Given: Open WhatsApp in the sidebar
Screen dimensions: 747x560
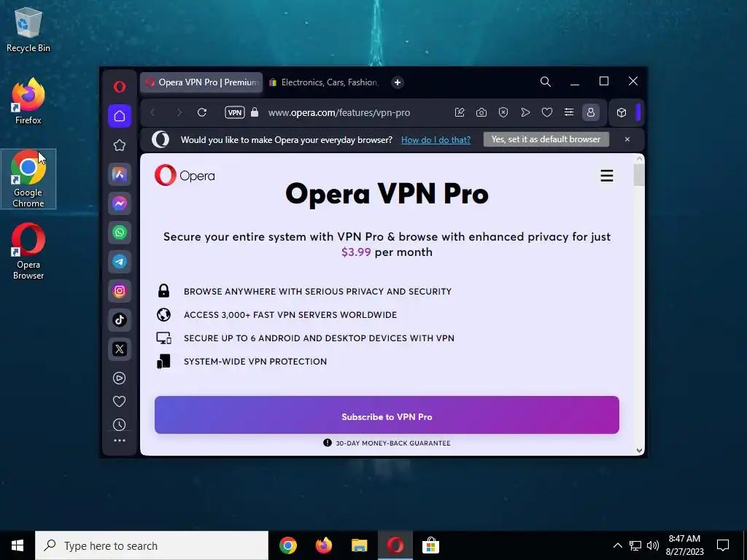Looking at the screenshot, I should [x=120, y=233].
